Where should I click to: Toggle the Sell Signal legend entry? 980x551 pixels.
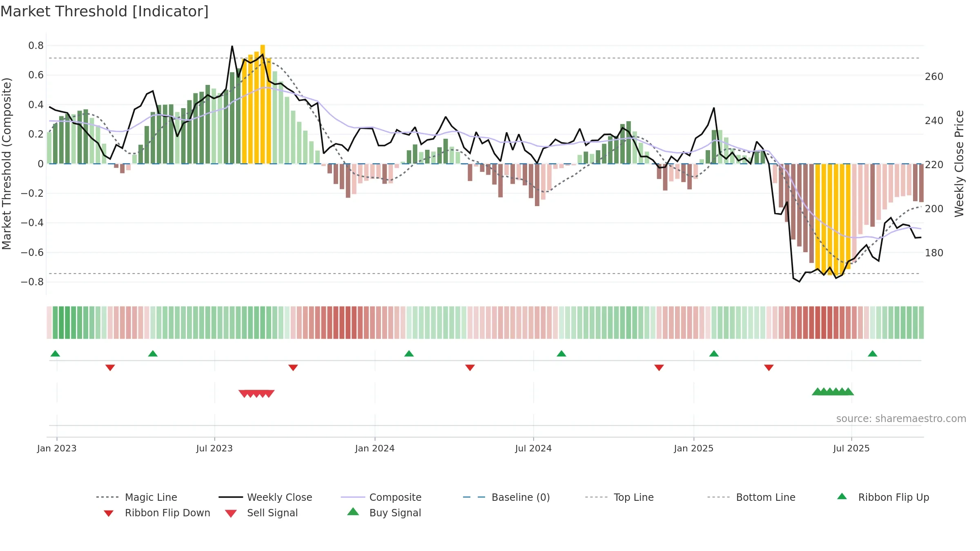pos(261,513)
